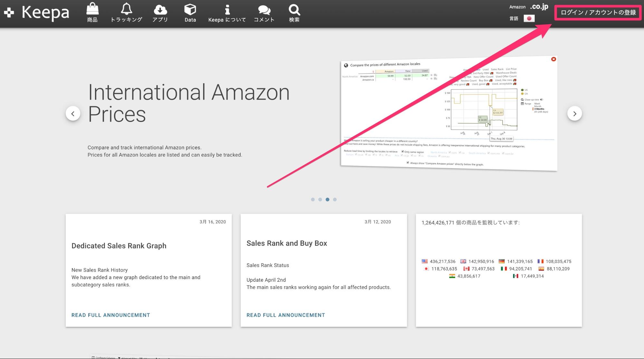Read full announcement for Sales Rank and Buy Box
Image resolution: width=644 pixels, height=359 pixels.
click(286, 315)
